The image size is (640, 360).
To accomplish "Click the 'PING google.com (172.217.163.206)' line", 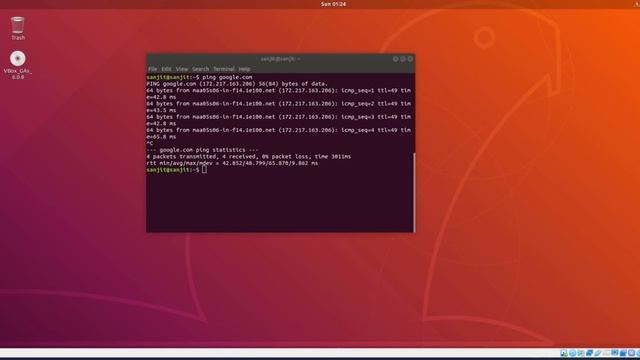I will [x=237, y=84].
